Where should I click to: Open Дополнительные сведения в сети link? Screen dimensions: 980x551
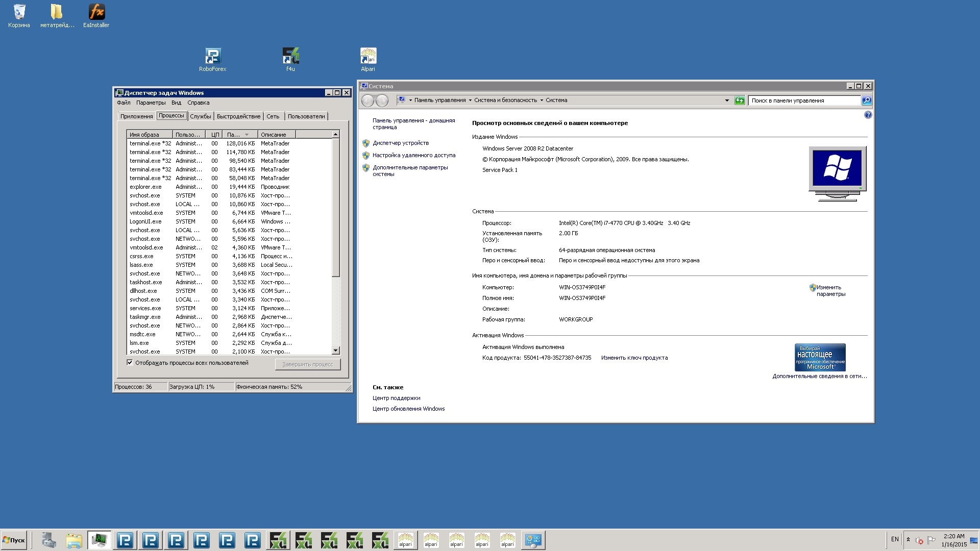click(x=820, y=376)
